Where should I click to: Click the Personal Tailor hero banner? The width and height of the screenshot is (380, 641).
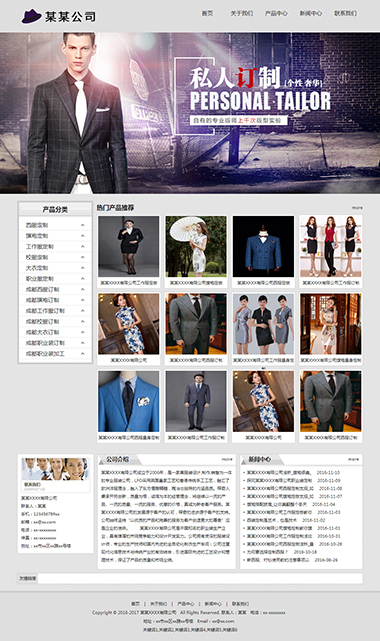(x=190, y=113)
